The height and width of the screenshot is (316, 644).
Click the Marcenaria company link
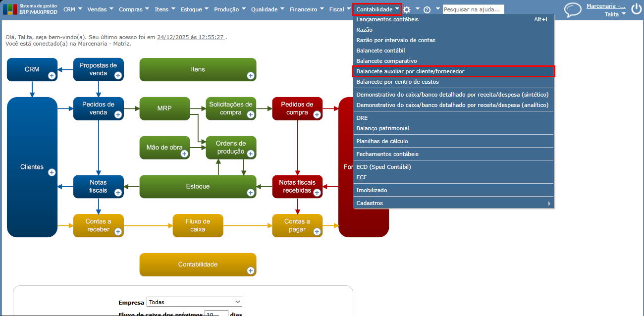coord(606,6)
